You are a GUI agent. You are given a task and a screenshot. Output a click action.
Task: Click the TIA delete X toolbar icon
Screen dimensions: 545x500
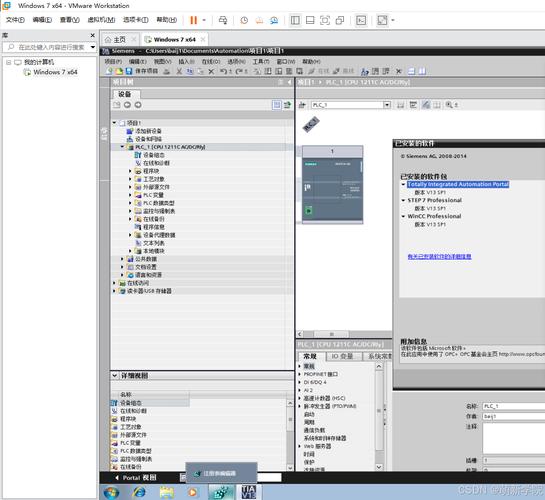click(x=211, y=71)
